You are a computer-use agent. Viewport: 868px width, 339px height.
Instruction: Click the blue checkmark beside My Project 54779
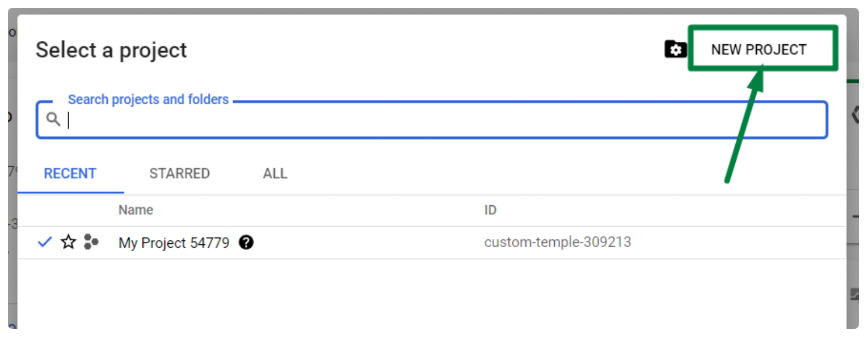(45, 243)
